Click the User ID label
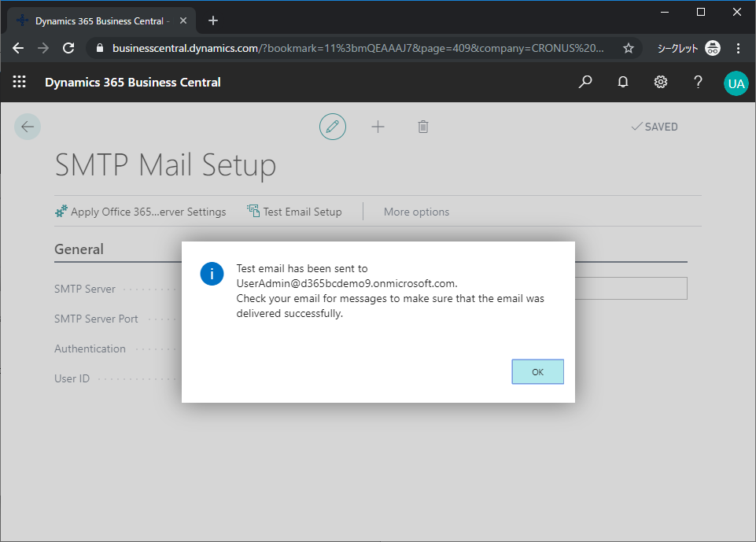This screenshot has height=542, width=756. (72, 378)
